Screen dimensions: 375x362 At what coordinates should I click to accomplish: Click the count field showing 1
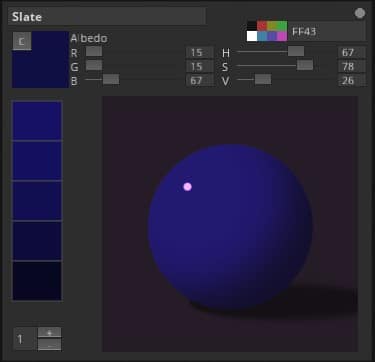(x=24, y=339)
